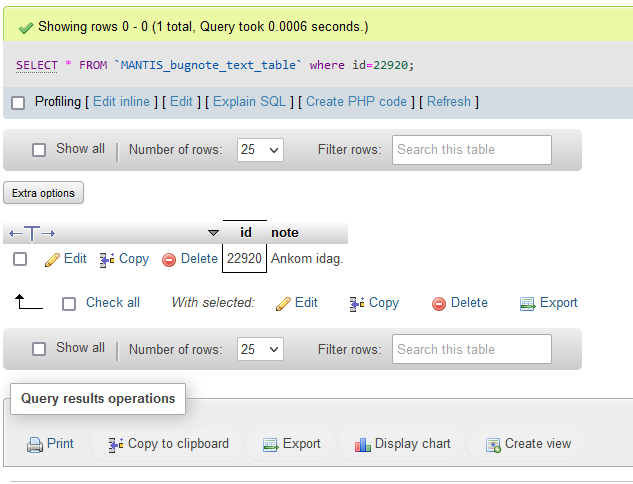The height and width of the screenshot is (484, 633).
Task: Expand the column options triangle in table header
Action: click(212, 233)
